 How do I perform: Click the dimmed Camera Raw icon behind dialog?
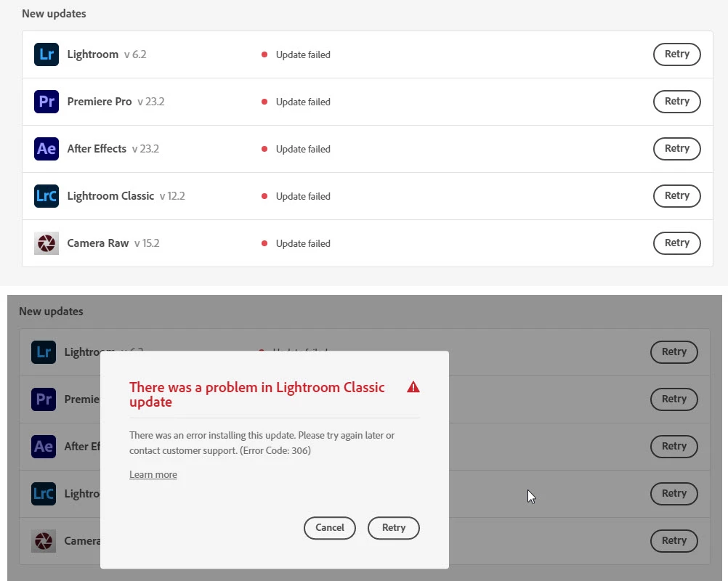44,540
